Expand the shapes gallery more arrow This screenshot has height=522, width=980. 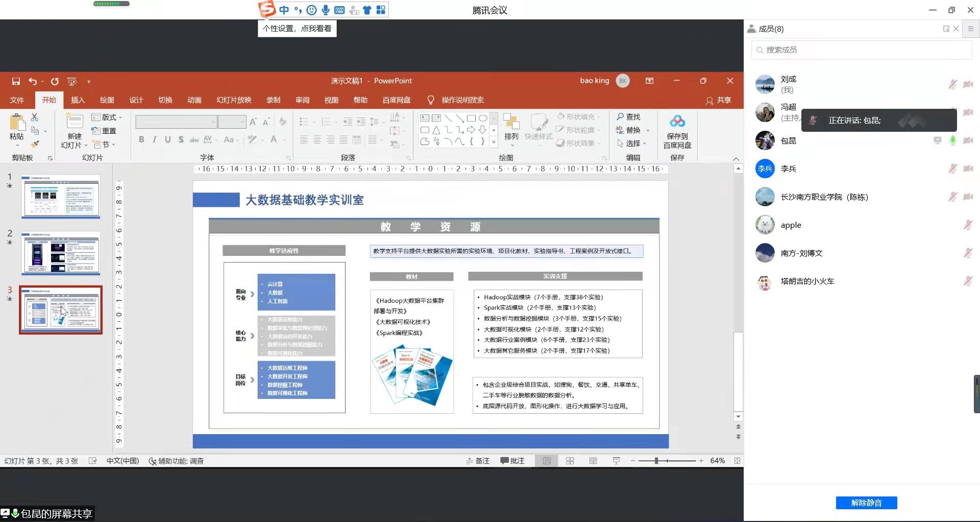pos(494,143)
